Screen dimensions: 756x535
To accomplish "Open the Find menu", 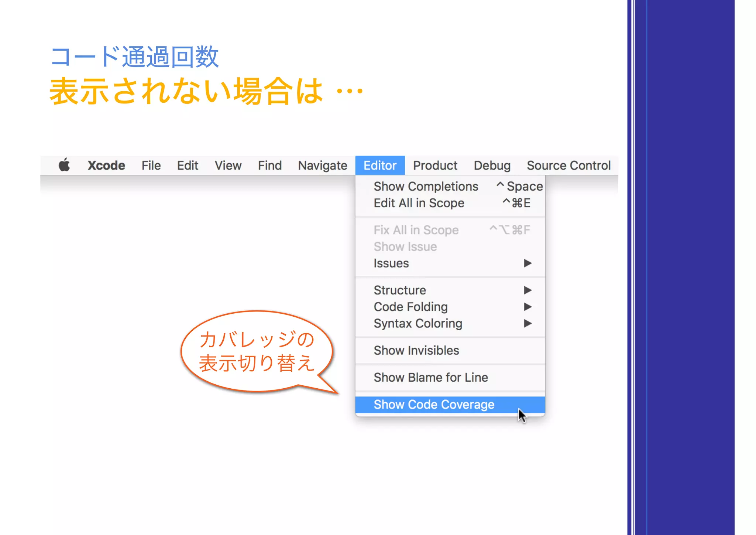I will [270, 165].
